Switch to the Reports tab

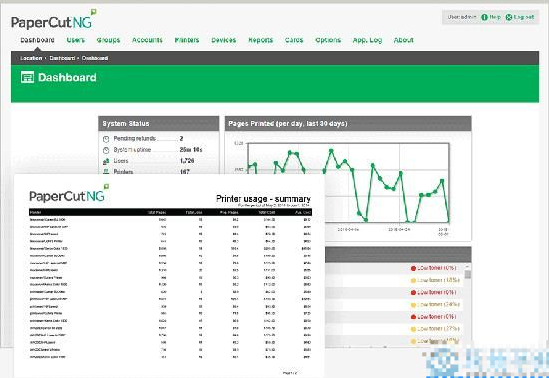(x=260, y=40)
